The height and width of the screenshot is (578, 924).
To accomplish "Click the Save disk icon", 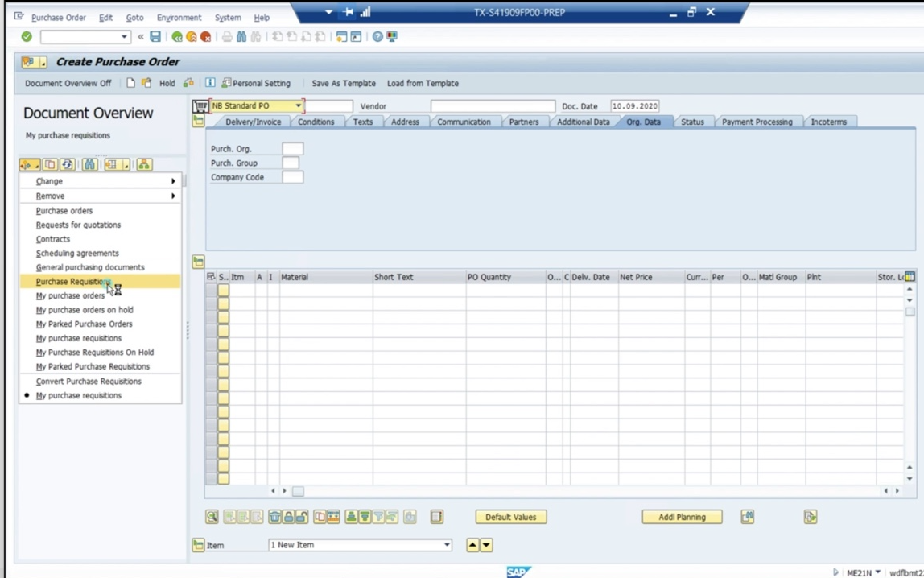I will click(155, 36).
